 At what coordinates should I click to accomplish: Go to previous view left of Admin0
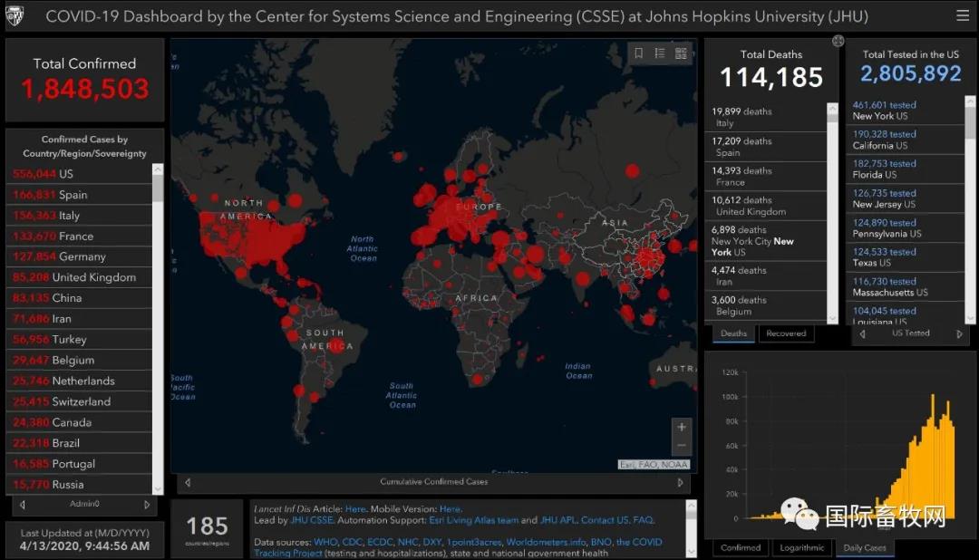coord(23,505)
